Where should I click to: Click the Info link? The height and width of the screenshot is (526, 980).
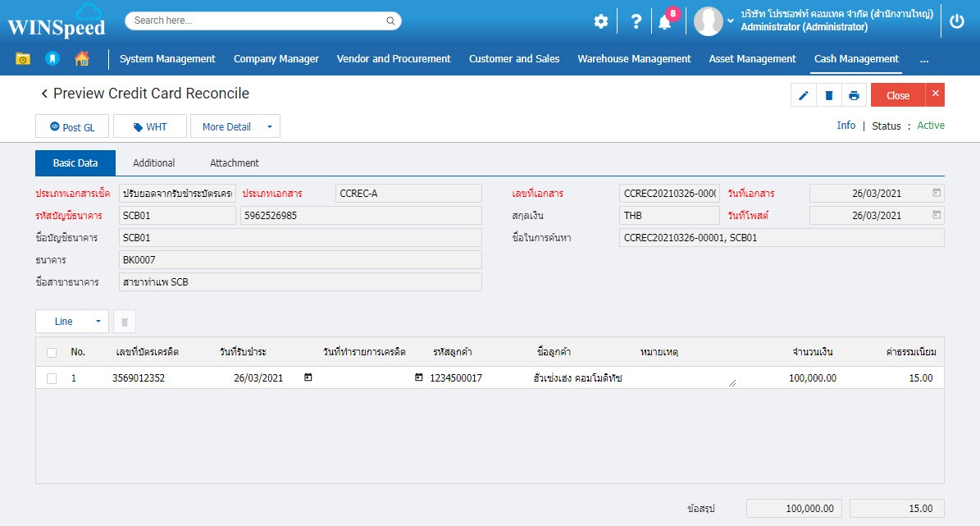846,126
